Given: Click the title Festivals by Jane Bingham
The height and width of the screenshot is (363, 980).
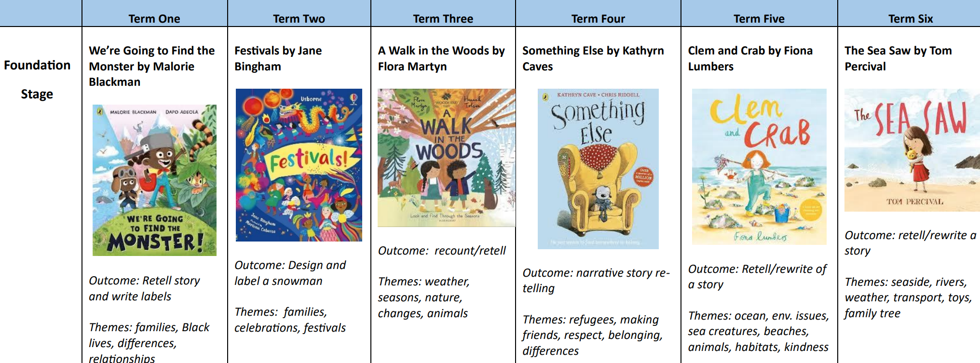Looking at the screenshot, I should [278, 58].
